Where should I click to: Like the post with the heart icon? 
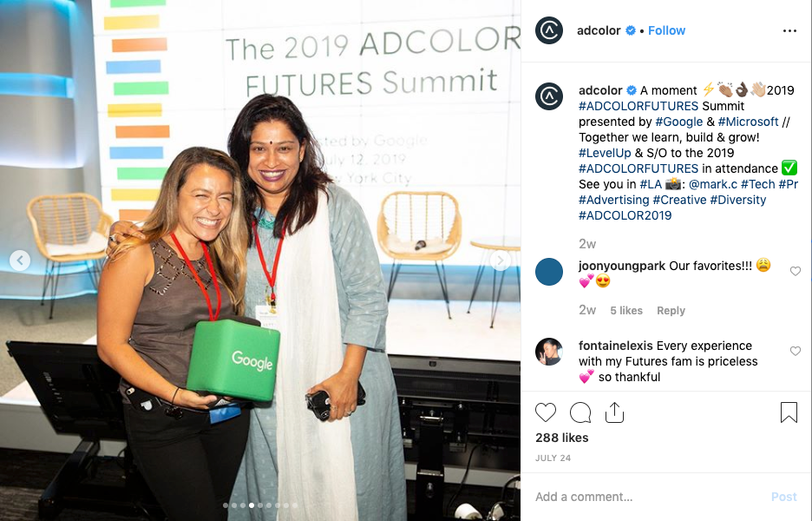coord(546,412)
